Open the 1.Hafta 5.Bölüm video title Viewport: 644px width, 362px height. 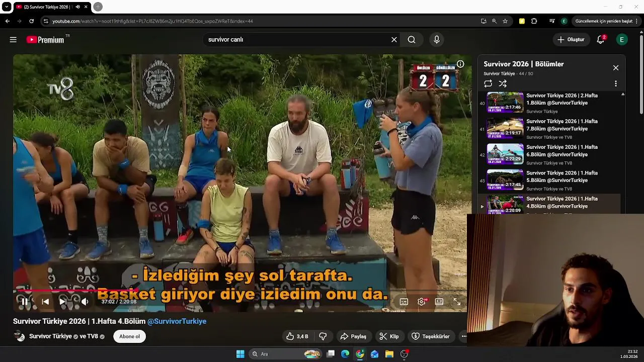(562, 176)
